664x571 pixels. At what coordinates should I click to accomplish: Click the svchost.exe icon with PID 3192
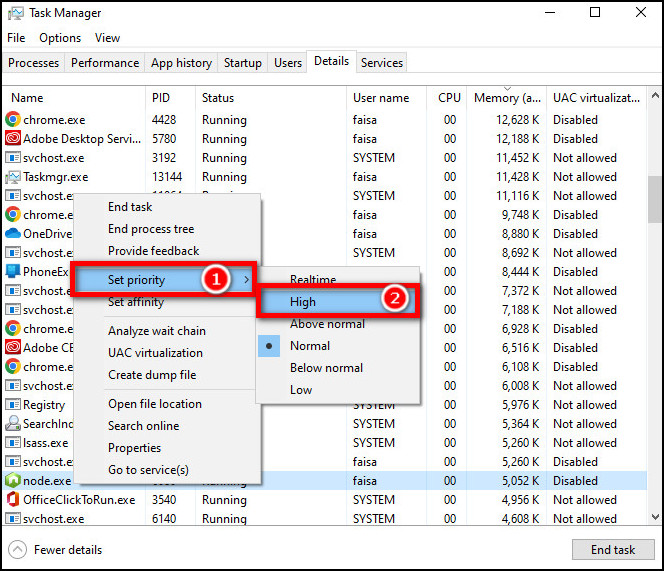[13, 158]
